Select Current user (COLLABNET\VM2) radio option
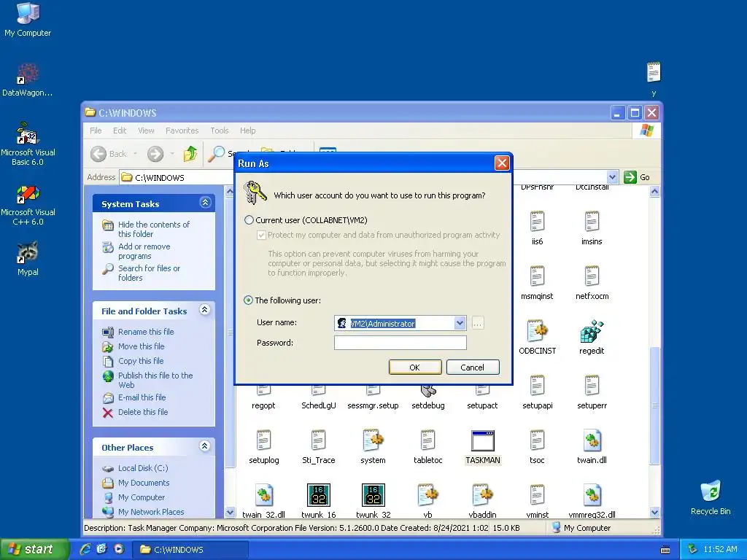The width and height of the screenshot is (747, 560). (249, 220)
